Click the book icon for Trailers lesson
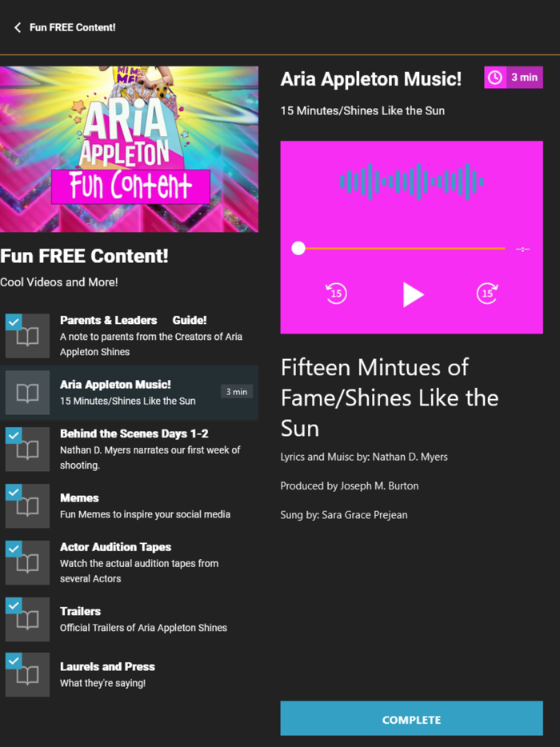The image size is (560, 747). coord(28,619)
